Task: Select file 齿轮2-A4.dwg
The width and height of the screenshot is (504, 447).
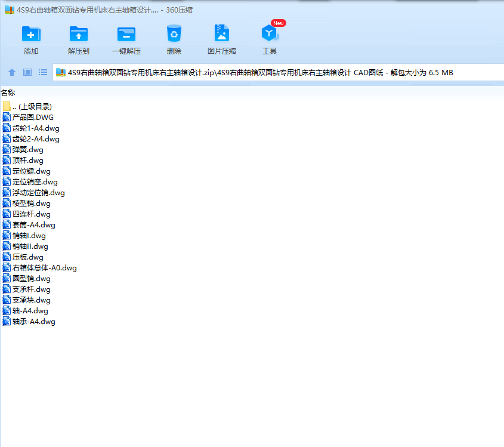Action: click(x=31, y=139)
